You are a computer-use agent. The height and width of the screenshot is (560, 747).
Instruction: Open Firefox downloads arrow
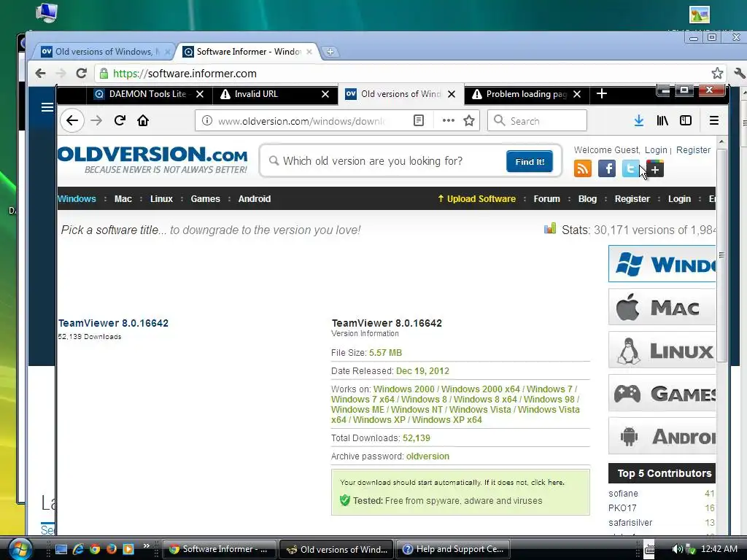coord(639,120)
